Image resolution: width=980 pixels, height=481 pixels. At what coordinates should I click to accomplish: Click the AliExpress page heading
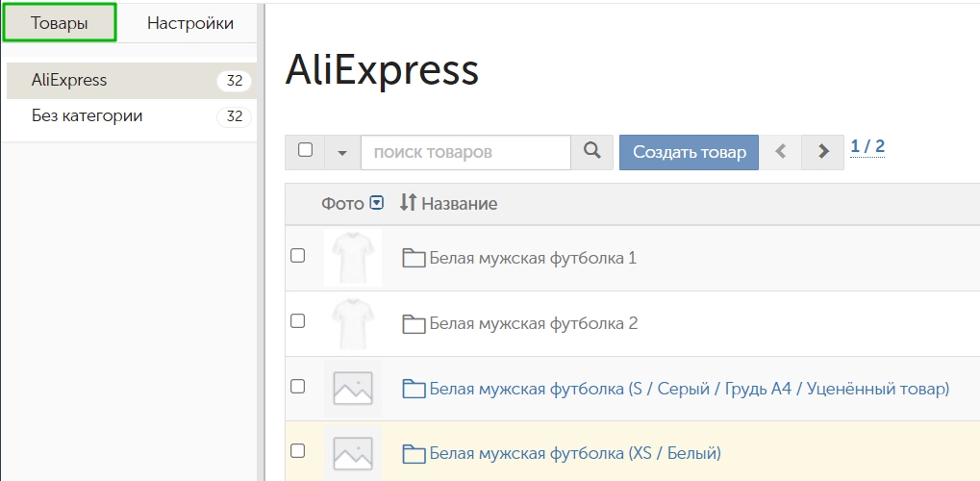coord(382,70)
